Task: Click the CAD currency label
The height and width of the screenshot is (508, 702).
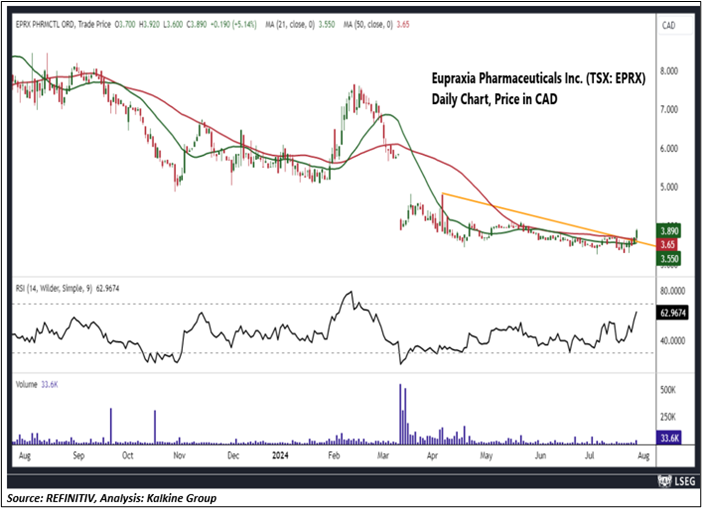Action: 668,26
